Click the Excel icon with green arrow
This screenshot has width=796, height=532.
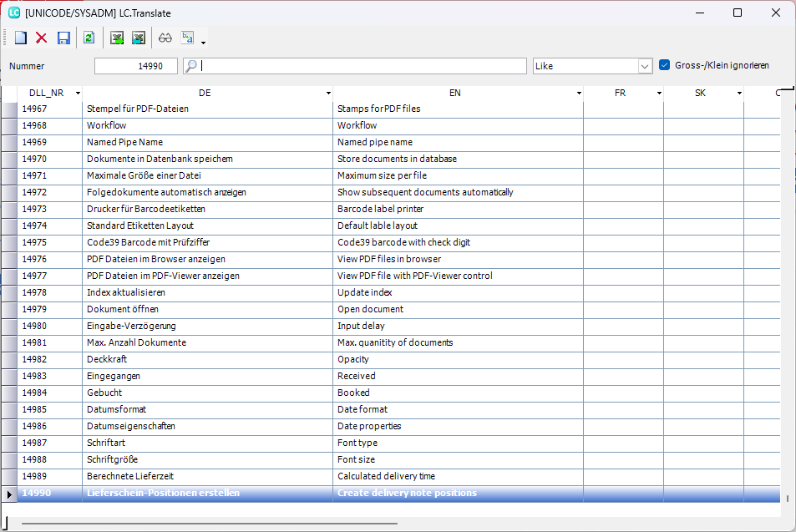[117, 38]
